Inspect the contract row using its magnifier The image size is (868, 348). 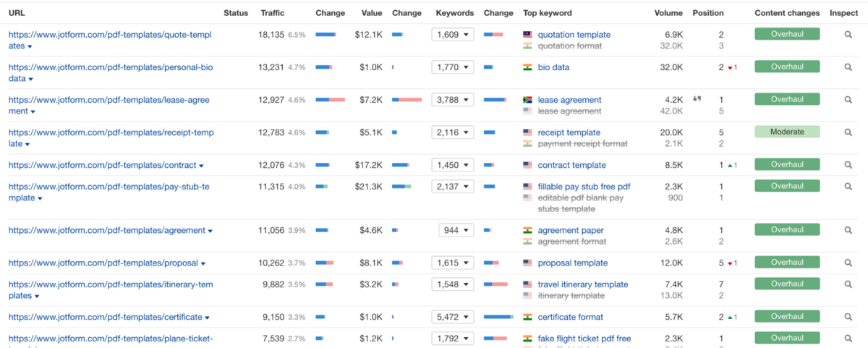coord(848,165)
